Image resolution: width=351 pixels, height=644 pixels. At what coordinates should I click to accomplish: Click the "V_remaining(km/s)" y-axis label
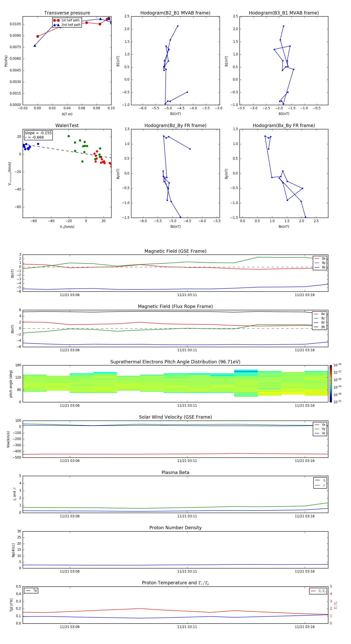[x=10, y=173]
